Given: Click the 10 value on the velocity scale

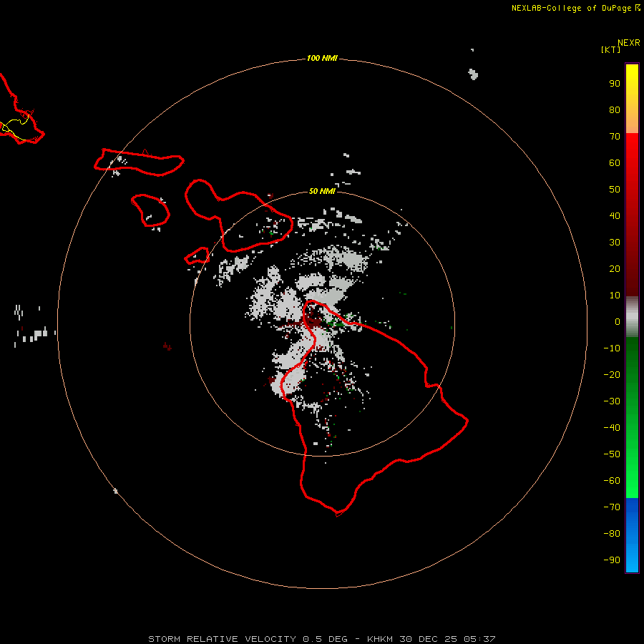Looking at the screenshot, I should click(x=615, y=296).
